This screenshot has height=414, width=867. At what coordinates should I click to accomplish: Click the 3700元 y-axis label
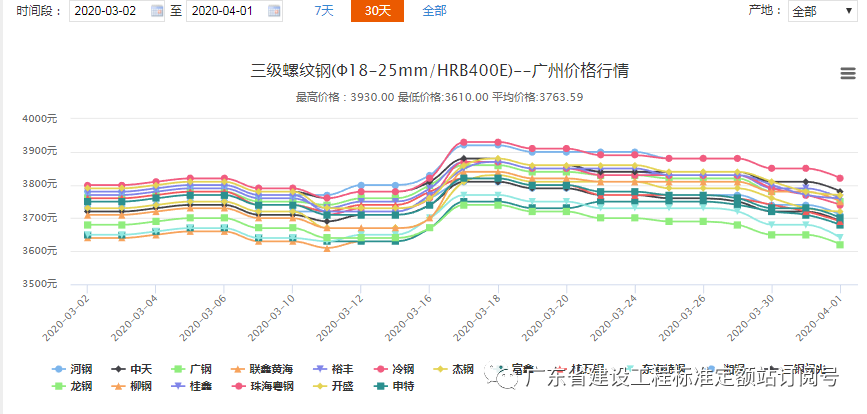point(39,218)
